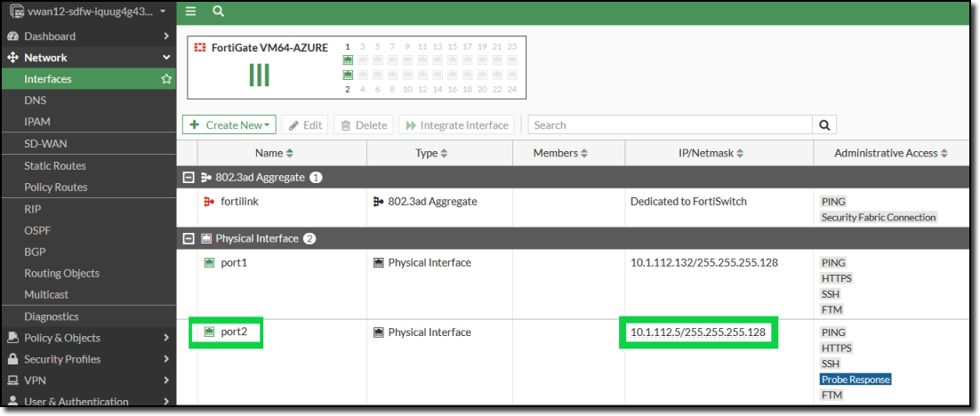Screen dimensions: 980x416
Task: Click the Network cross-arrows icon
Action: click(x=12, y=58)
